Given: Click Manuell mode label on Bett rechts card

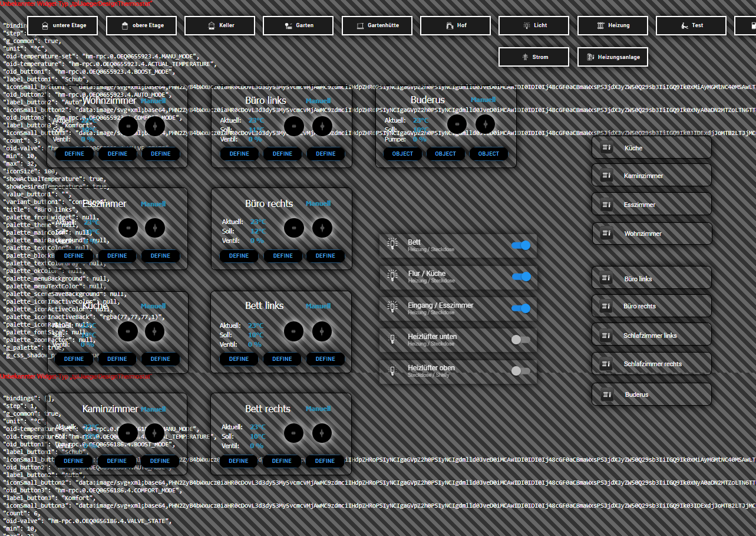Looking at the screenshot, I should pyautogui.click(x=318, y=409).
